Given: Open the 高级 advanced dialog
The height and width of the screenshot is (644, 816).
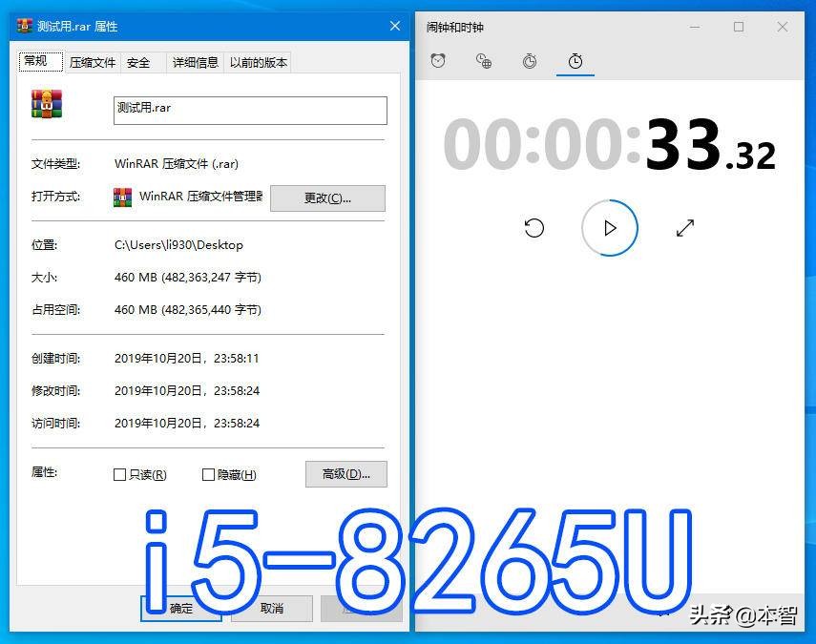Looking at the screenshot, I should [x=345, y=474].
